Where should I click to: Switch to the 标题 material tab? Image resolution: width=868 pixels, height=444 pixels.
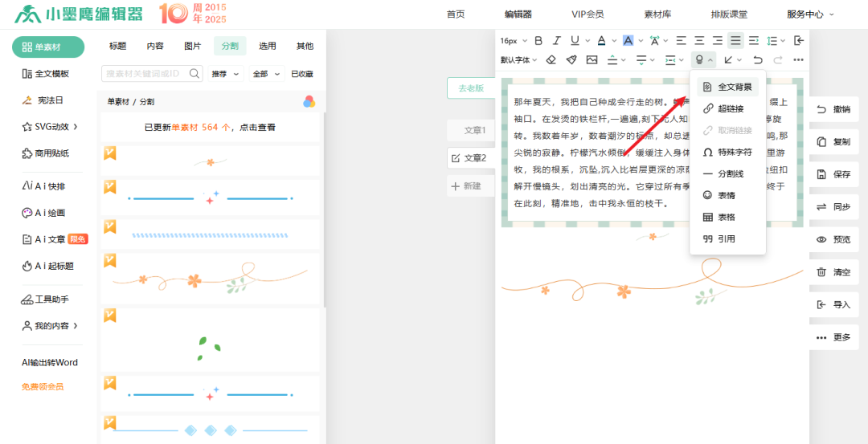[x=118, y=46]
